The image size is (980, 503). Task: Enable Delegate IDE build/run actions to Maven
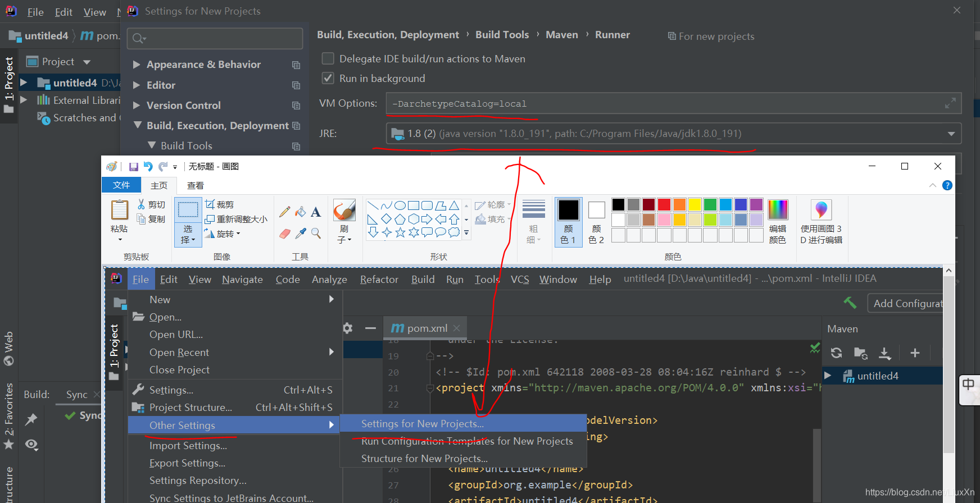pos(328,58)
